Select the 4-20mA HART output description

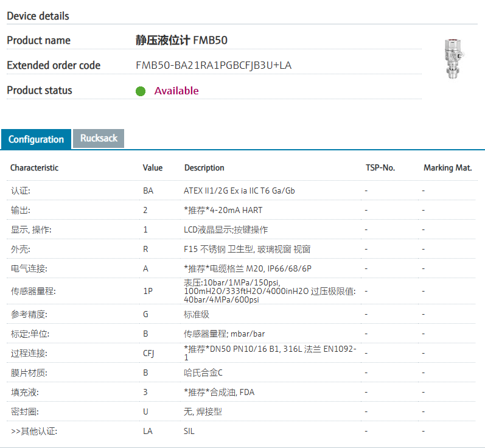[x=223, y=210]
